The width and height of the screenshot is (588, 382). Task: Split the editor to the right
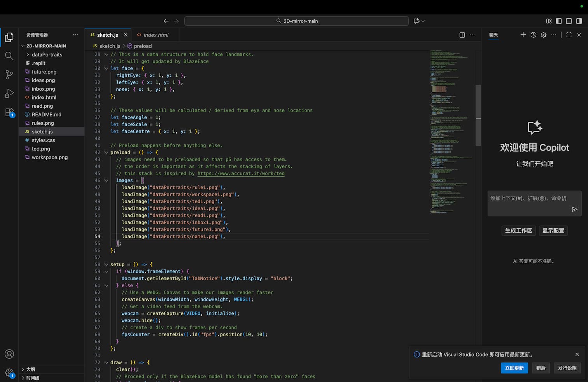tap(462, 35)
